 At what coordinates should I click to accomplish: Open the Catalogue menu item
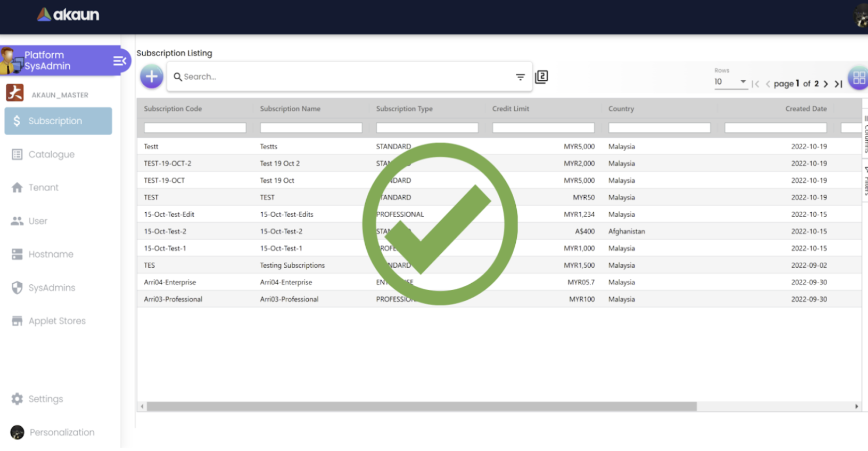click(51, 154)
